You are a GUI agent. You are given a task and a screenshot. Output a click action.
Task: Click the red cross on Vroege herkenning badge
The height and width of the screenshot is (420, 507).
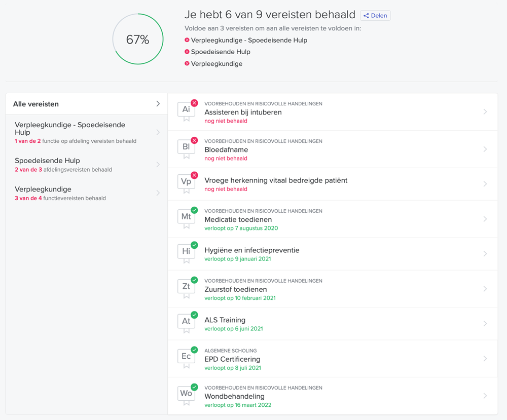195,175
